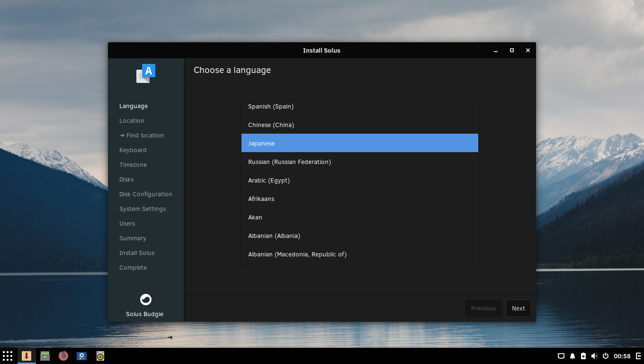Screen dimensions: 644x364
Task: Open the Budgie applications menu grid
Action: 7,355
